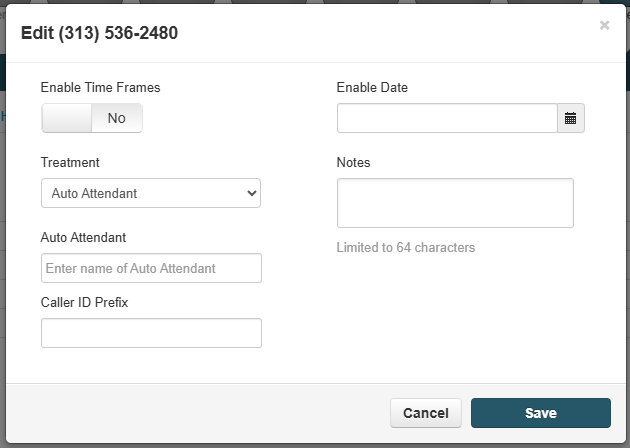Click the blank left half of the toggle
This screenshot has height=448, width=630.
click(x=67, y=118)
